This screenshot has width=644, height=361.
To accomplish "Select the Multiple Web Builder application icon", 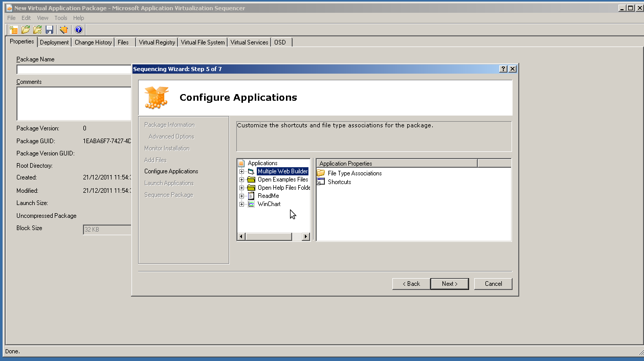I will 251,171.
